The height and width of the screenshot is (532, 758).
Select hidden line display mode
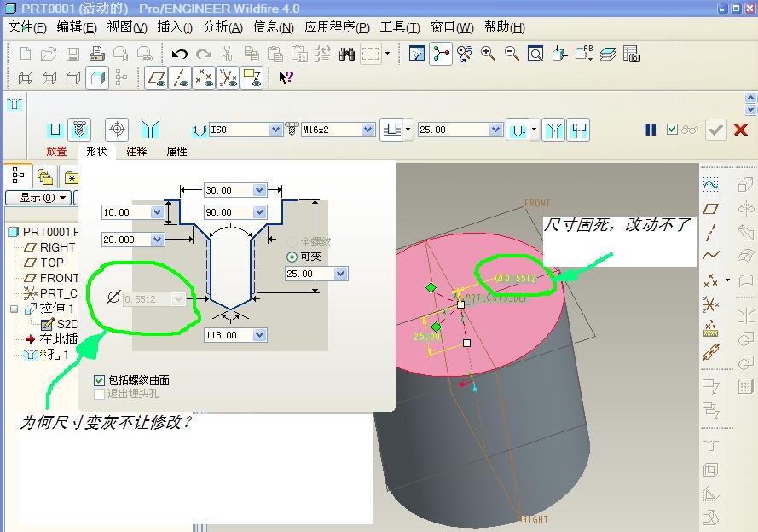[49, 78]
